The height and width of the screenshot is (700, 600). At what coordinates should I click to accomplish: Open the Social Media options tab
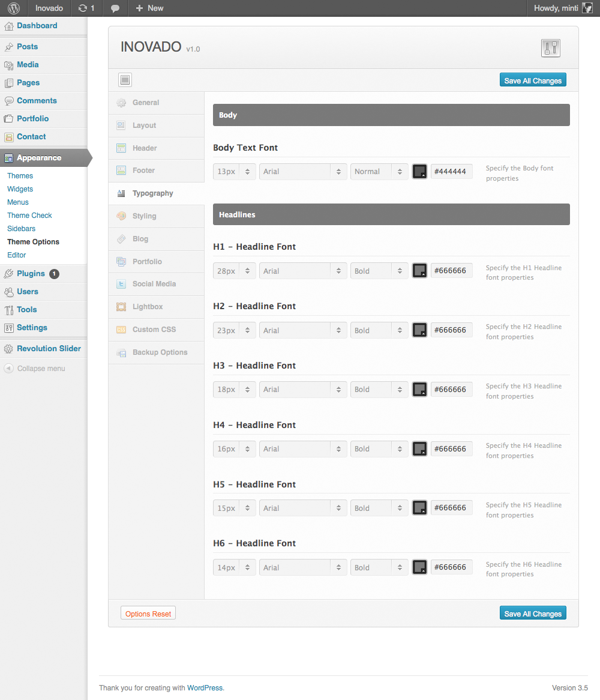(x=154, y=284)
